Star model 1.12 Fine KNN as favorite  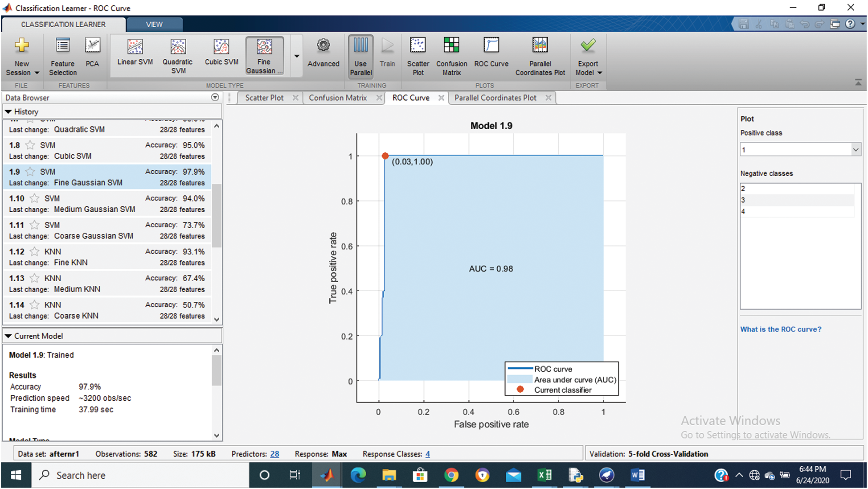pos(35,252)
